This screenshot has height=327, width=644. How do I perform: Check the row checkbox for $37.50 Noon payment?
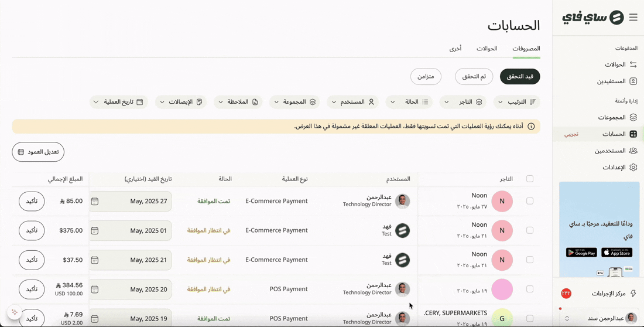(530, 260)
